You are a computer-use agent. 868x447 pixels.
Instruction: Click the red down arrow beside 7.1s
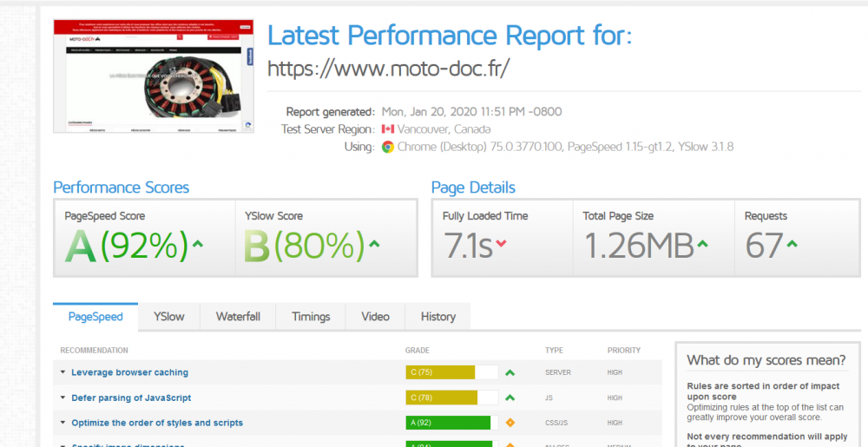point(501,243)
